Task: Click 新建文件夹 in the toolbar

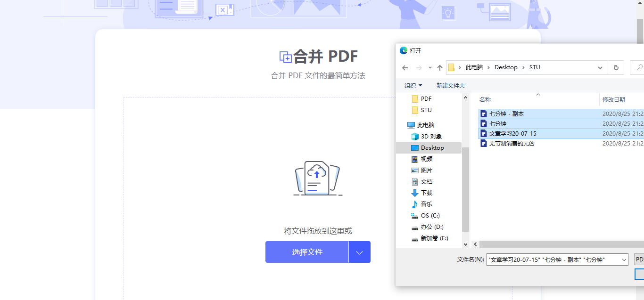Action: (450, 86)
